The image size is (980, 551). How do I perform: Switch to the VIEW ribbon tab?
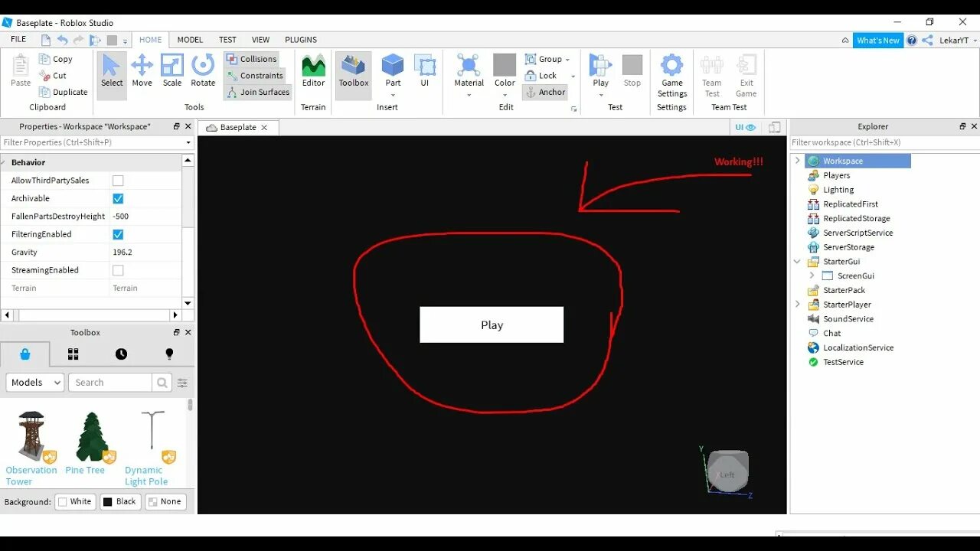pos(260,40)
